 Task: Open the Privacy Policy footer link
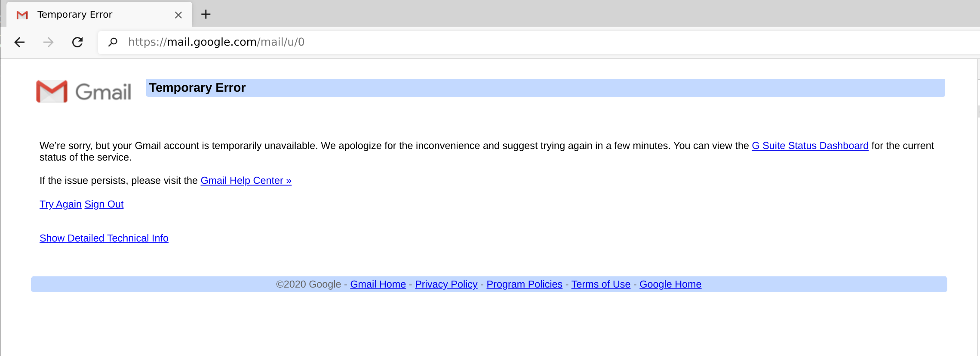point(446,285)
